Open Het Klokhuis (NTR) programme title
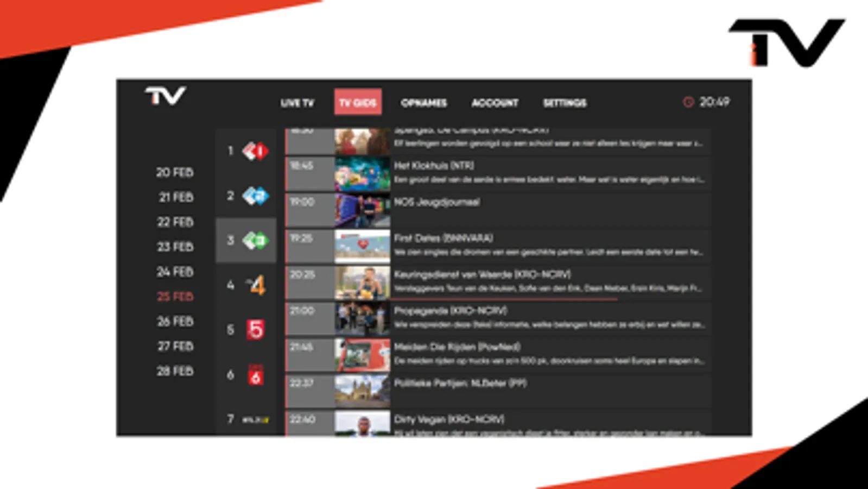This screenshot has height=489, width=868. 434,165
